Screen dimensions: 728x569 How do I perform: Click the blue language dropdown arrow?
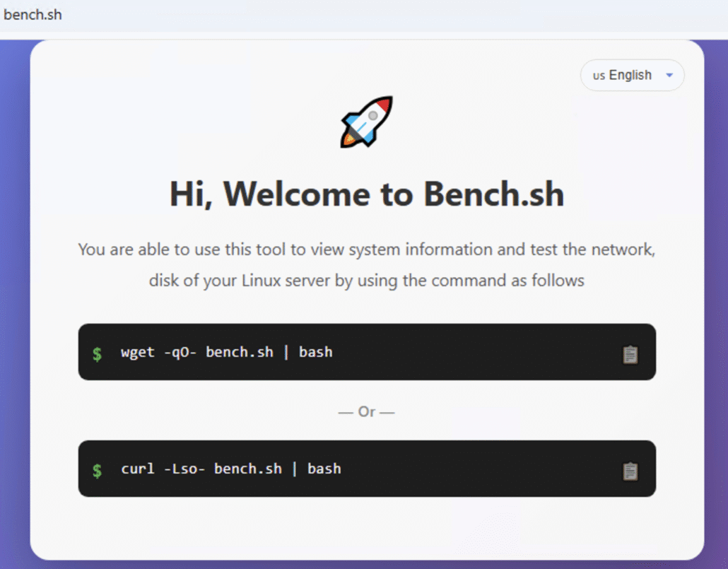(669, 75)
